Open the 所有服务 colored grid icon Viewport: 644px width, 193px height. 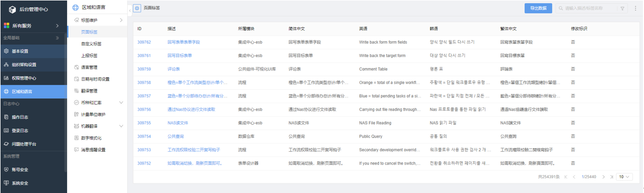point(6,25)
